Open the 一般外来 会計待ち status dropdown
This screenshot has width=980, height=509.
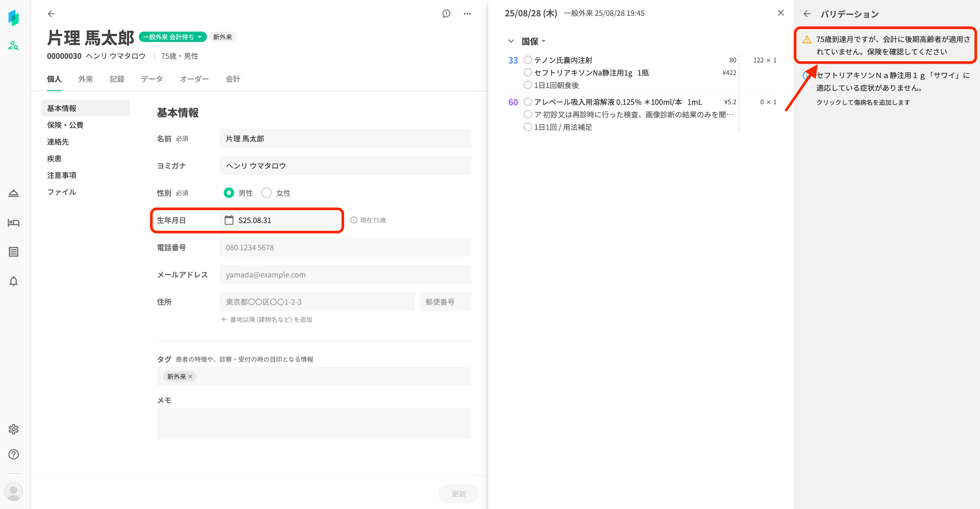pyautogui.click(x=172, y=37)
